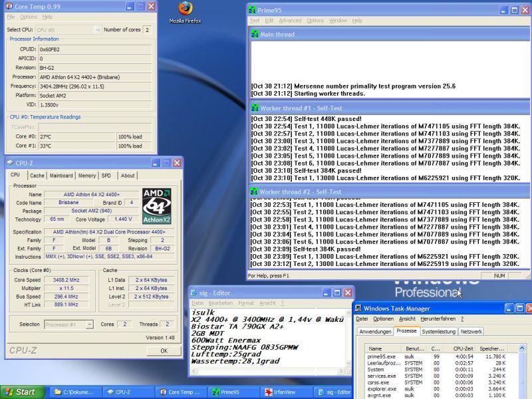Viewport: 532px width, 399px height.
Task: Click the Worker thread #2 window icon
Action: point(254,192)
